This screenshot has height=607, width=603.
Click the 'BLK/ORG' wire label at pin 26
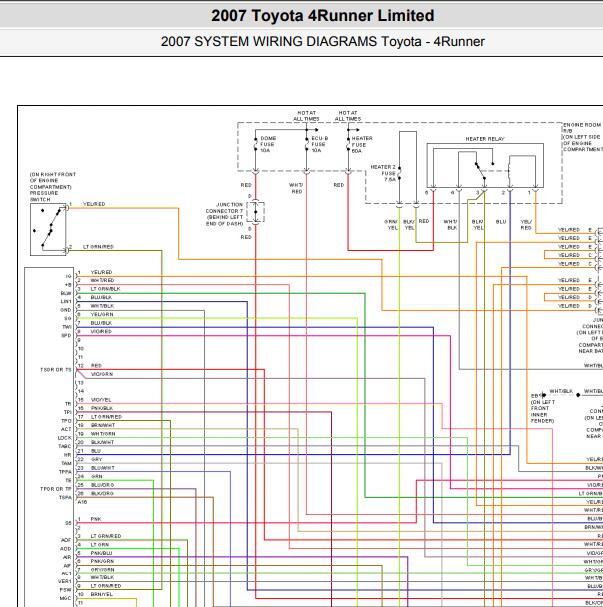[x=102, y=493]
